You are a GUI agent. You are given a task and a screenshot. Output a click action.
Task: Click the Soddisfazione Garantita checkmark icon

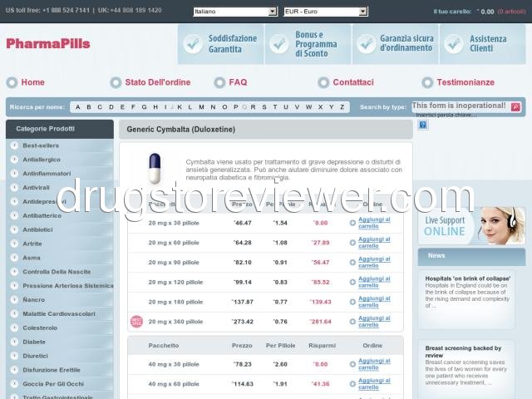(x=193, y=44)
